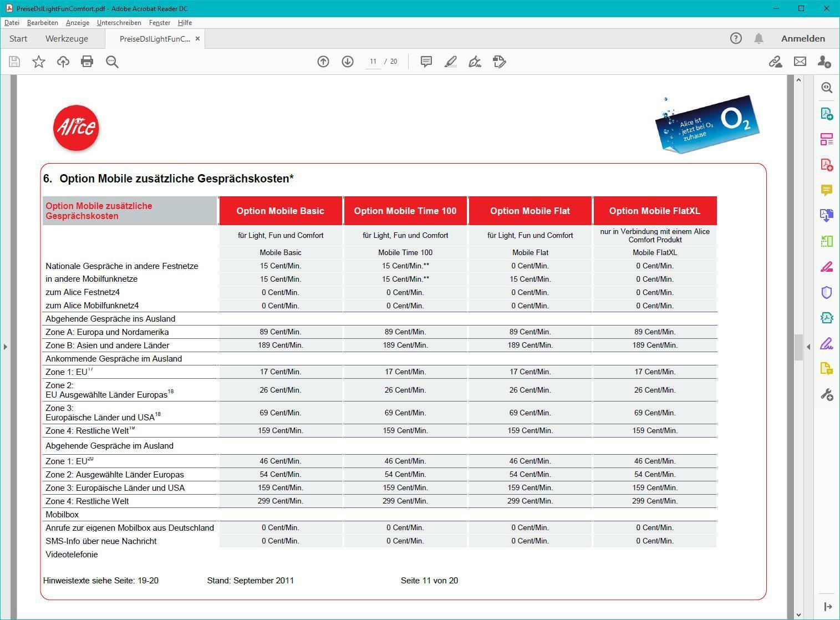Open the Unterschreiben menu
The height and width of the screenshot is (620, 840).
[119, 23]
